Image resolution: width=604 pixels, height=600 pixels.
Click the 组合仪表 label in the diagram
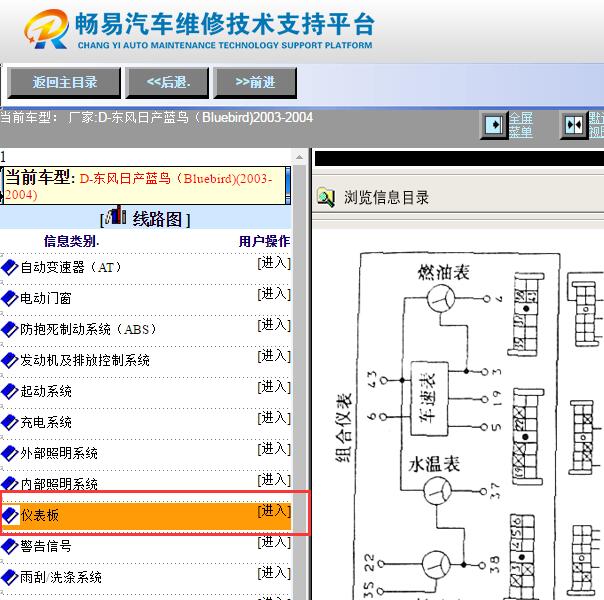(344, 427)
